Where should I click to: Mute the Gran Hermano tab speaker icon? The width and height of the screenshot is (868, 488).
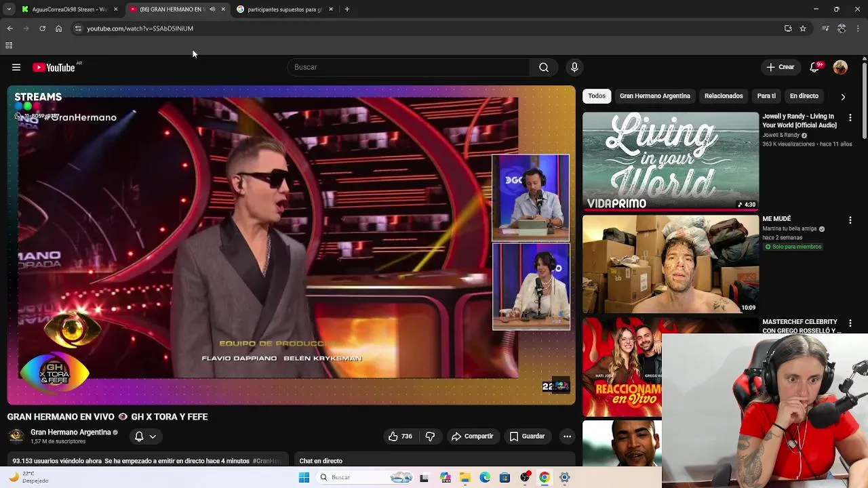[x=212, y=9]
